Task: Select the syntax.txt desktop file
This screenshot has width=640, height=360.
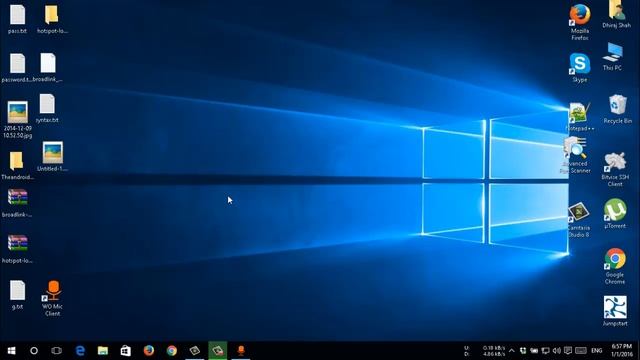Action: (x=47, y=108)
